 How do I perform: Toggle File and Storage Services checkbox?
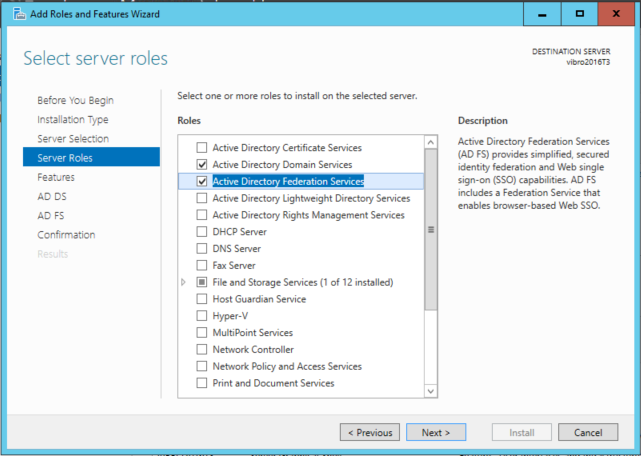click(202, 282)
